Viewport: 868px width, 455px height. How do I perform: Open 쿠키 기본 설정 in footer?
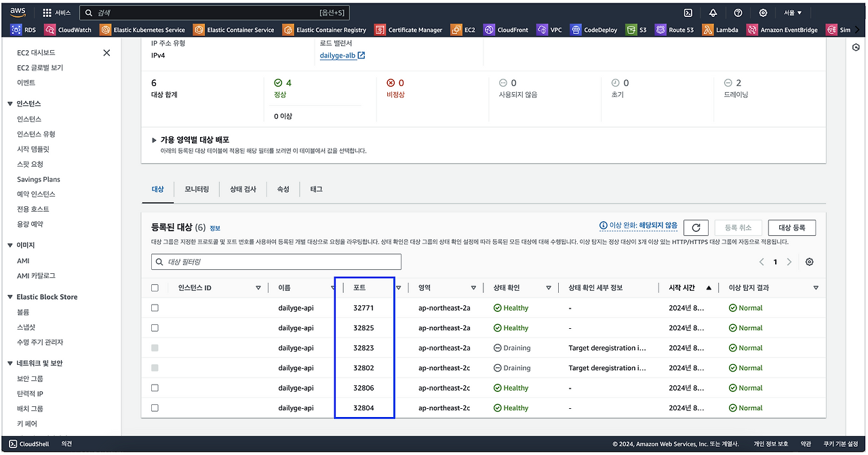840,444
